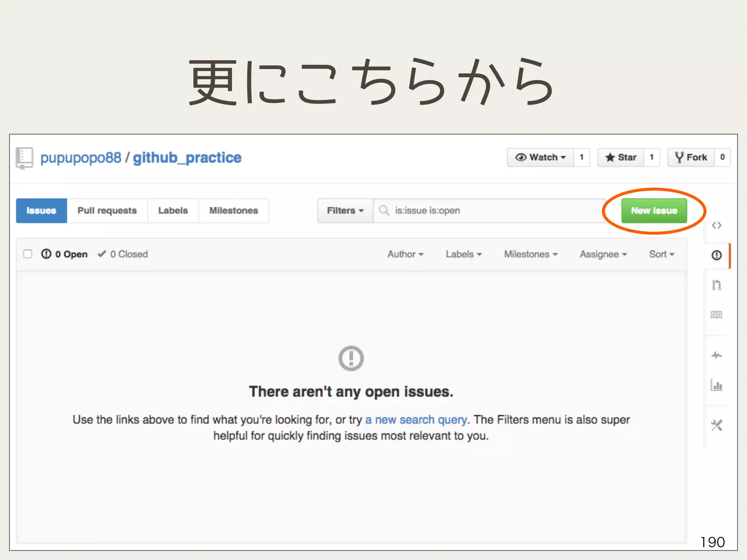Screen dimensions: 747x560
Task: Open the Code icon in sidebar
Action: [x=716, y=226]
